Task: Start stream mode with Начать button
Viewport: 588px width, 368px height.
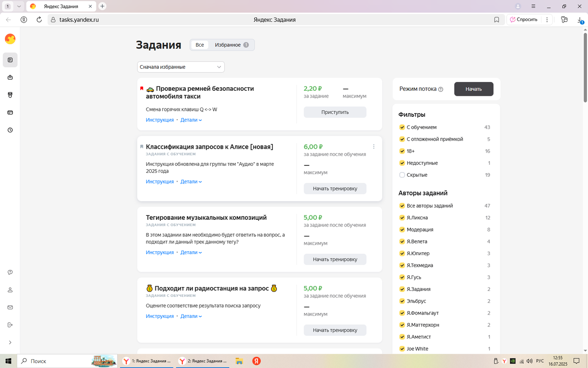Action: coord(474,89)
